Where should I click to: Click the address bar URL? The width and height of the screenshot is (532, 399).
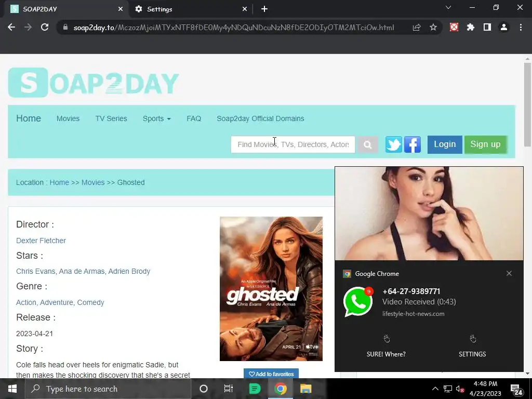click(234, 28)
